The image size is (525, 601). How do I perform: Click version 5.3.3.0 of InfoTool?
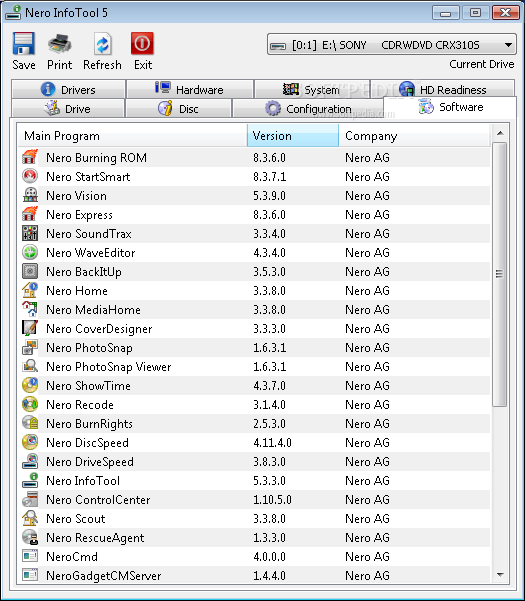(269, 481)
